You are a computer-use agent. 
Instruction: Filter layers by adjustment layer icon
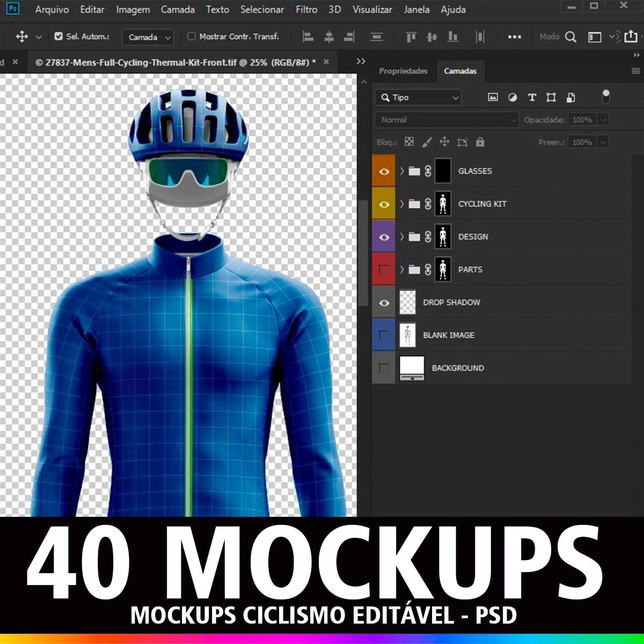513,97
